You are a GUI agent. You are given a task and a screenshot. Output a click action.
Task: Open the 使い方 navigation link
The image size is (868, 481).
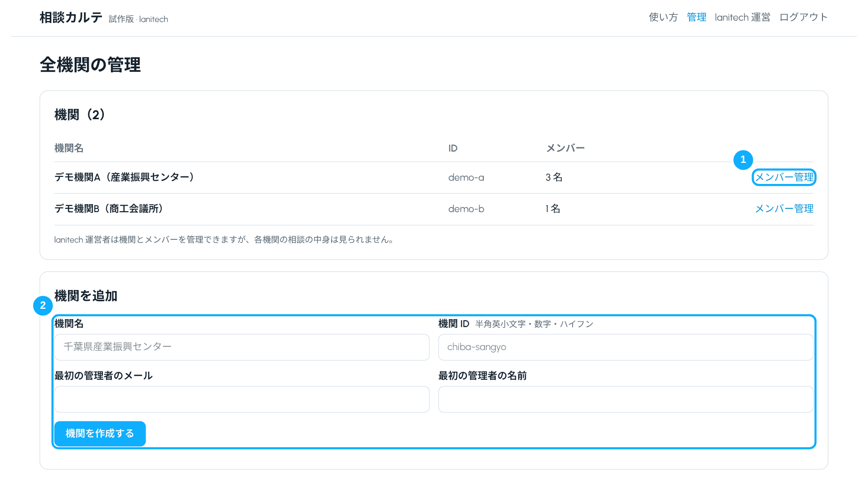[x=663, y=17]
